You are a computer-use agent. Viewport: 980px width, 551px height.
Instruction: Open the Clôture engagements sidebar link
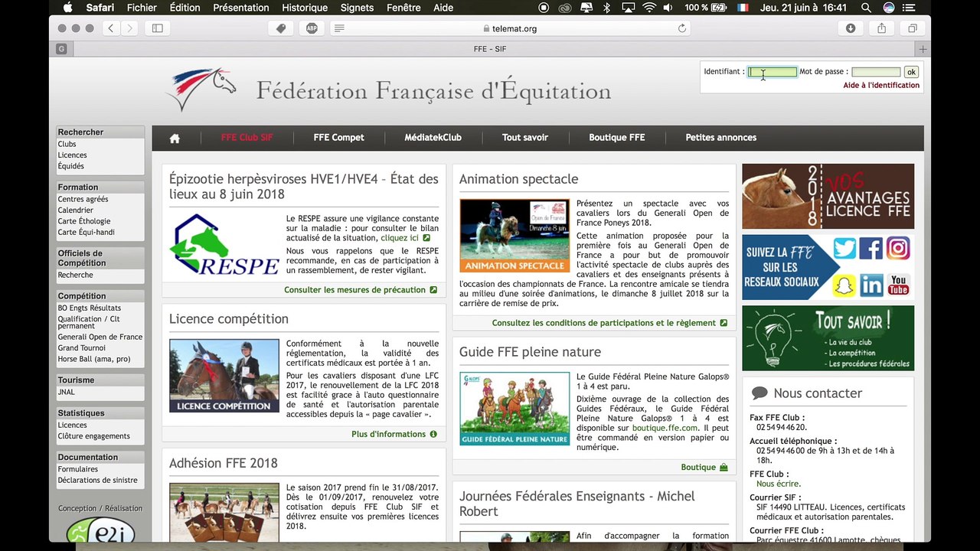click(94, 436)
